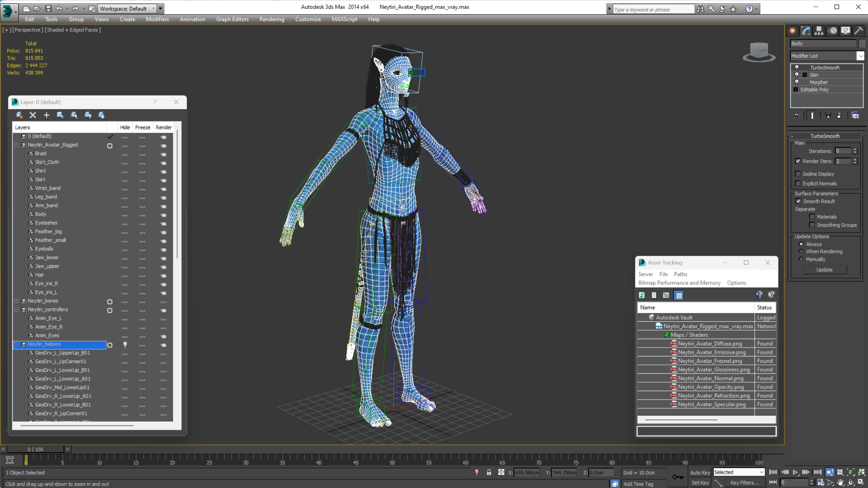The image size is (868, 488).
Task: Open the Workspace Default dropdown
Action: coord(154,9)
